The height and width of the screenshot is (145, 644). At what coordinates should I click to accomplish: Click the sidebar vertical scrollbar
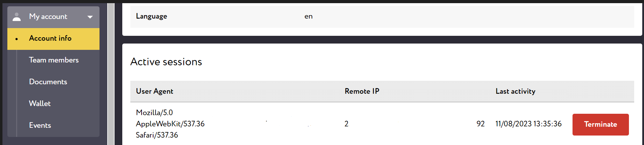(111, 74)
